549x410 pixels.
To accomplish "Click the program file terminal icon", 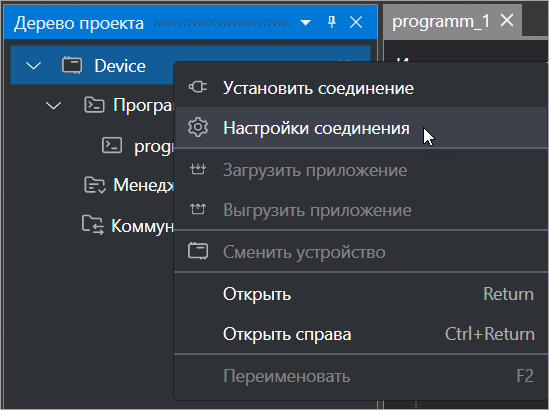I will coord(112,145).
